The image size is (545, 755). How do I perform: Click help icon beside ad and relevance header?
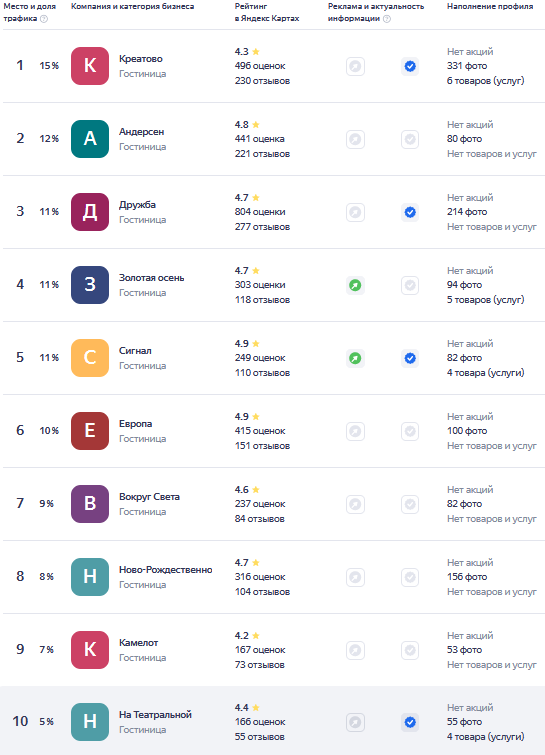(x=387, y=19)
